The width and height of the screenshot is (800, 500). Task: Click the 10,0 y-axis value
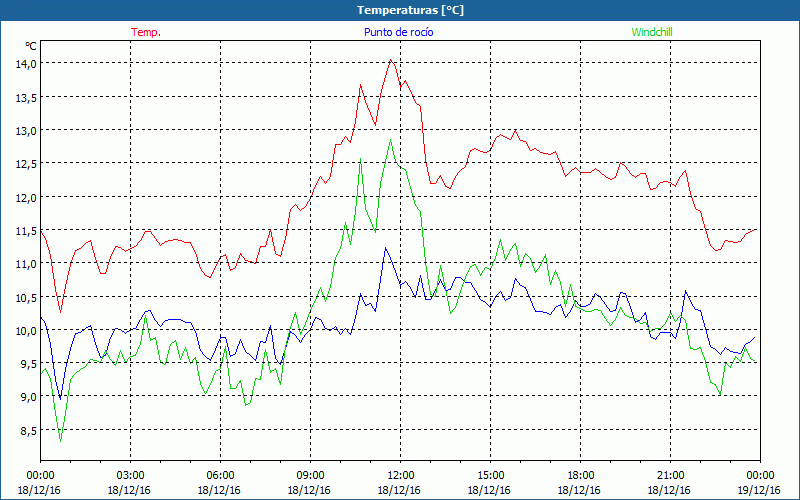tap(27, 330)
